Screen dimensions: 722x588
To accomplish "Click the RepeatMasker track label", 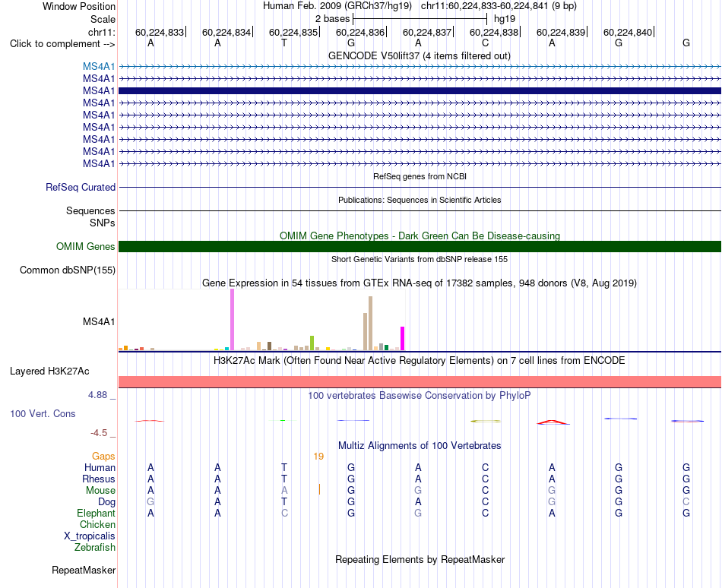I will click(x=84, y=570).
